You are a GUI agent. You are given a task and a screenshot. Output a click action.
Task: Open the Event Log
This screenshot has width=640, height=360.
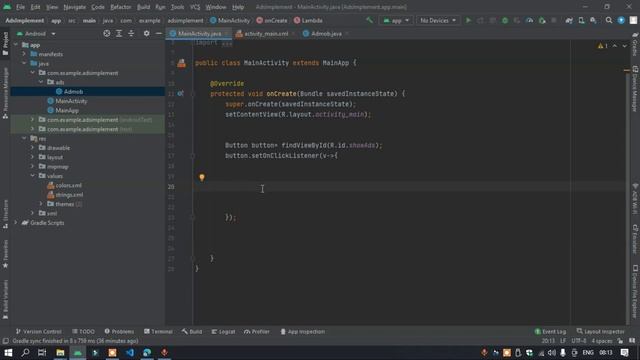[x=550, y=331]
